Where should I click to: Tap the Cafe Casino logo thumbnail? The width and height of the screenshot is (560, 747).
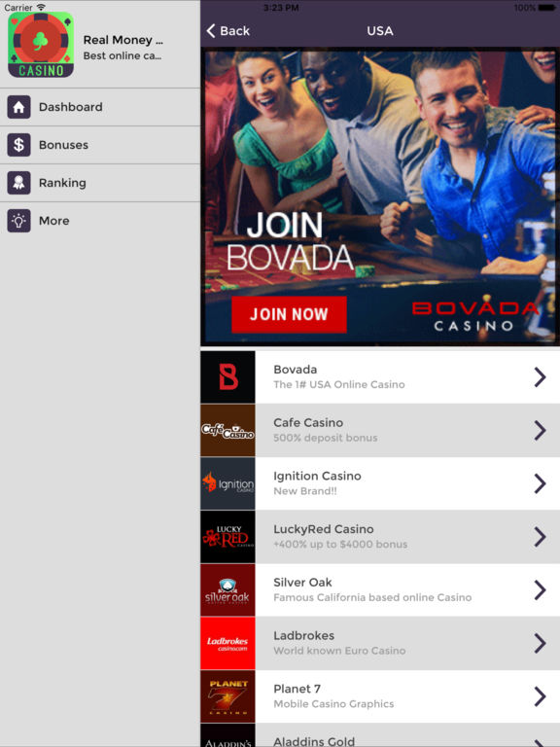click(228, 430)
